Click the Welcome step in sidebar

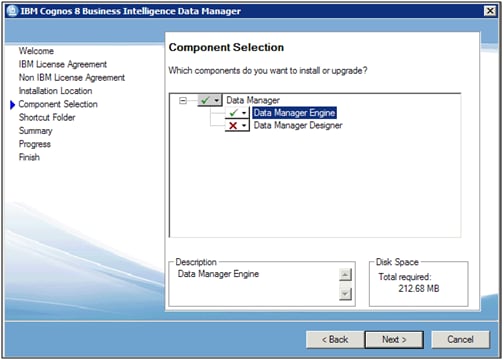(x=36, y=51)
